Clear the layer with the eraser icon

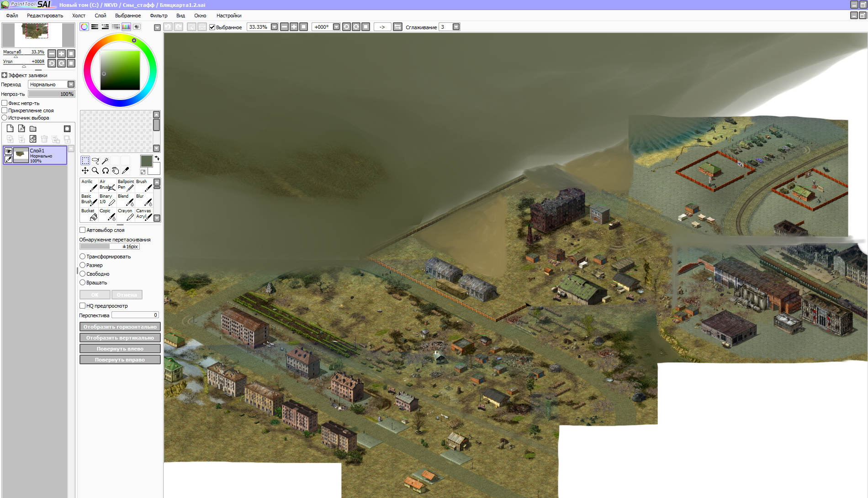point(33,139)
